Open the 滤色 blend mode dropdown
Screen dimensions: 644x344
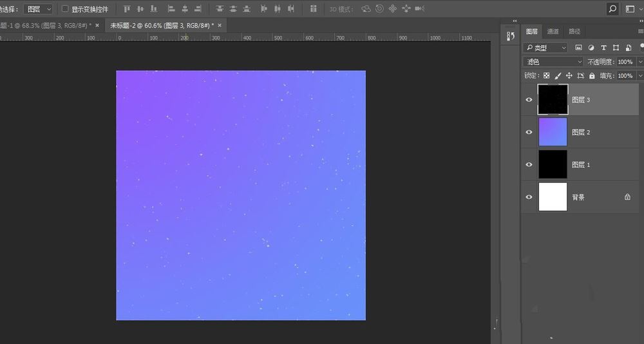pos(553,62)
